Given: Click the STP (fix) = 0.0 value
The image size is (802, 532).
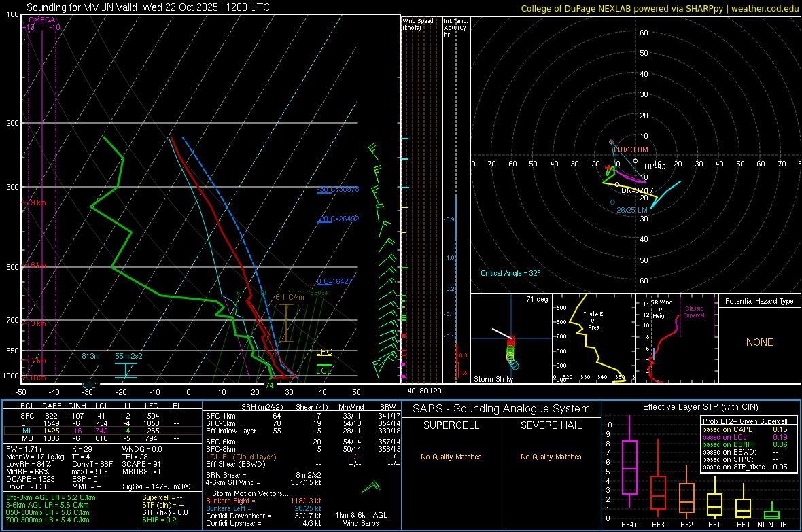Looking at the screenshot, I should point(164,512).
